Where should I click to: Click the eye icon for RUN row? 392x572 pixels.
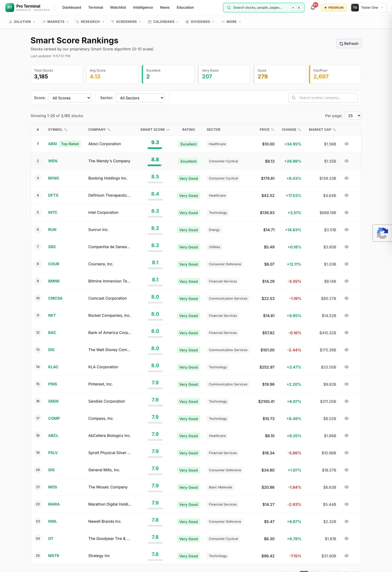(346, 230)
